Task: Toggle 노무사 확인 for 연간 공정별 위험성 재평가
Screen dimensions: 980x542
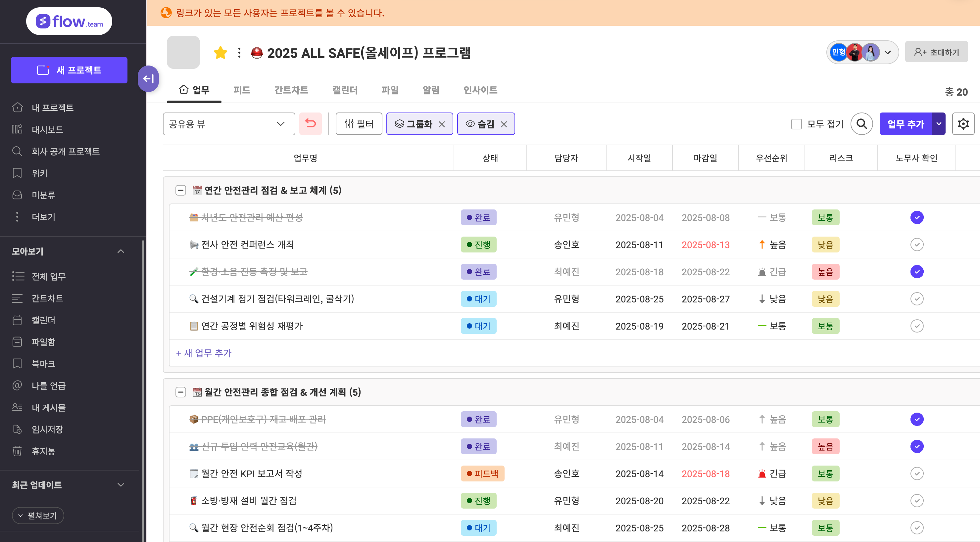Action: point(917,326)
